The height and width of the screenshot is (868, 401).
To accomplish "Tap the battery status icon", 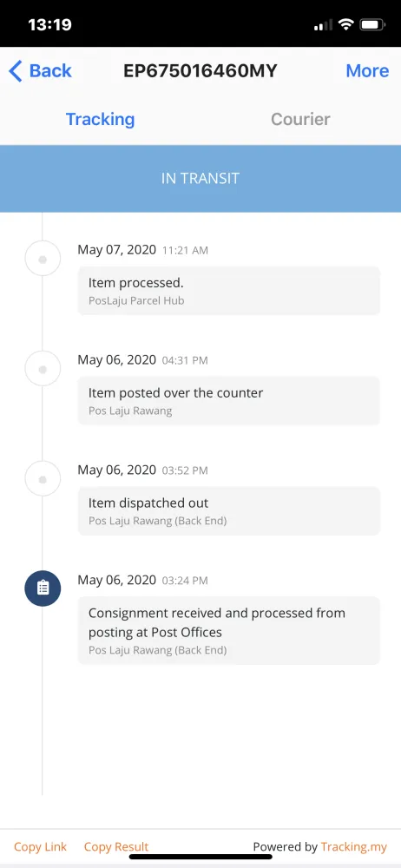I will point(372,25).
